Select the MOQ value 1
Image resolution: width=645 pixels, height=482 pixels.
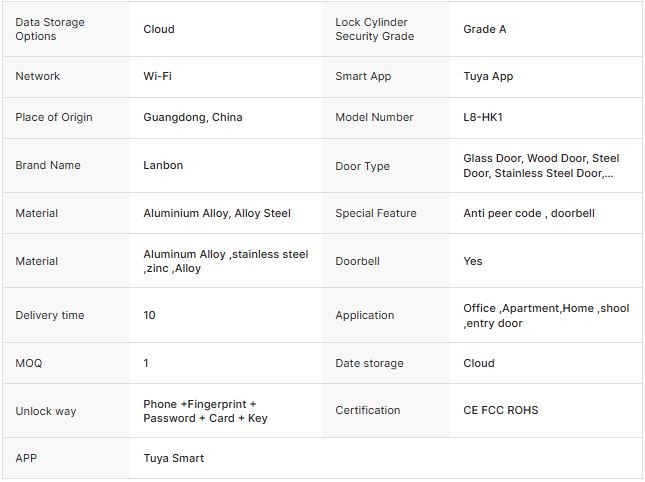(146, 363)
